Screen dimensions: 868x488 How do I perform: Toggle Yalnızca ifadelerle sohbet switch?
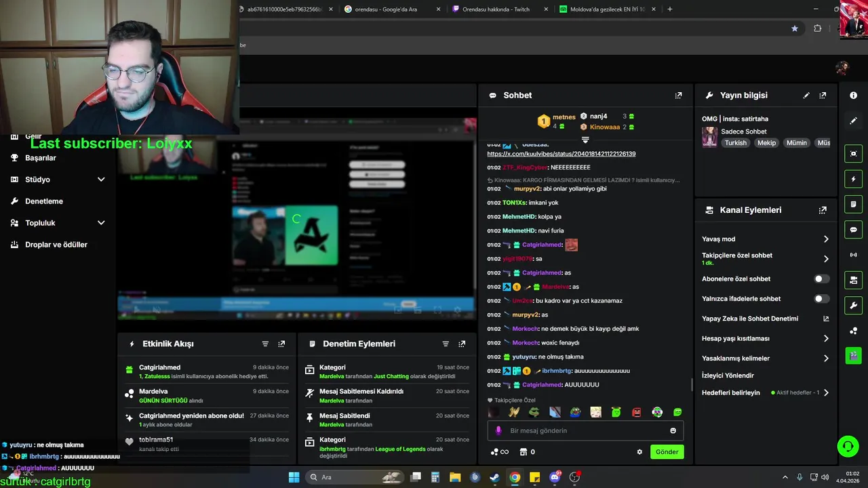(821, 299)
